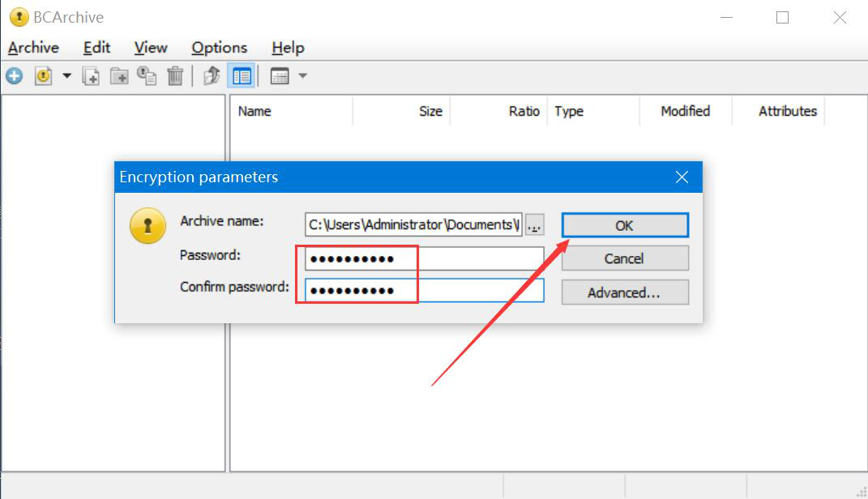Sort by the Modified column header

pyautogui.click(x=686, y=111)
